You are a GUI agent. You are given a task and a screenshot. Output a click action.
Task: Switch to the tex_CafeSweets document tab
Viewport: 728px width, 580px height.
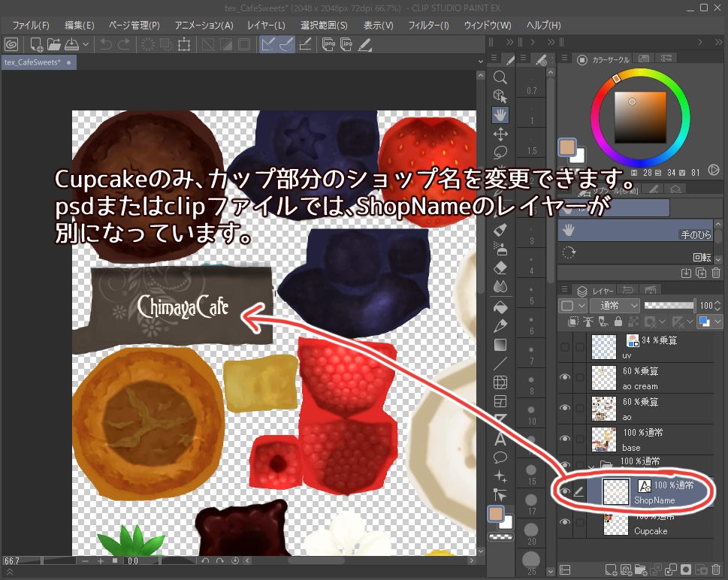pyautogui.click(x=38, y=62)
